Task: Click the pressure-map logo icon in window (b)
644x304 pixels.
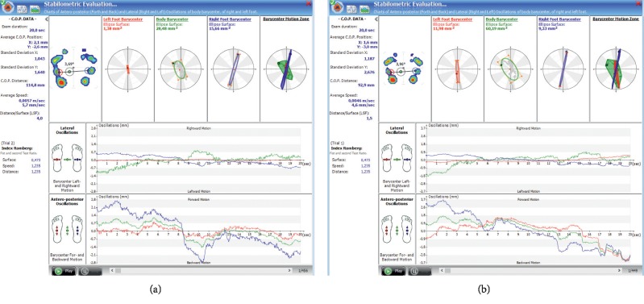Action: [x=338, y=7]
